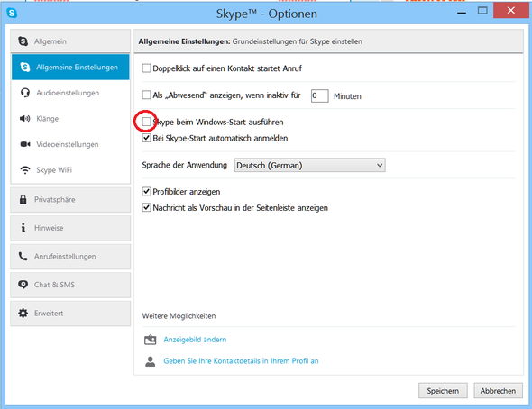Click the Privatsphäre padlock icon
The width and height of the screenshot is (532, 409).
pos(23,199)
